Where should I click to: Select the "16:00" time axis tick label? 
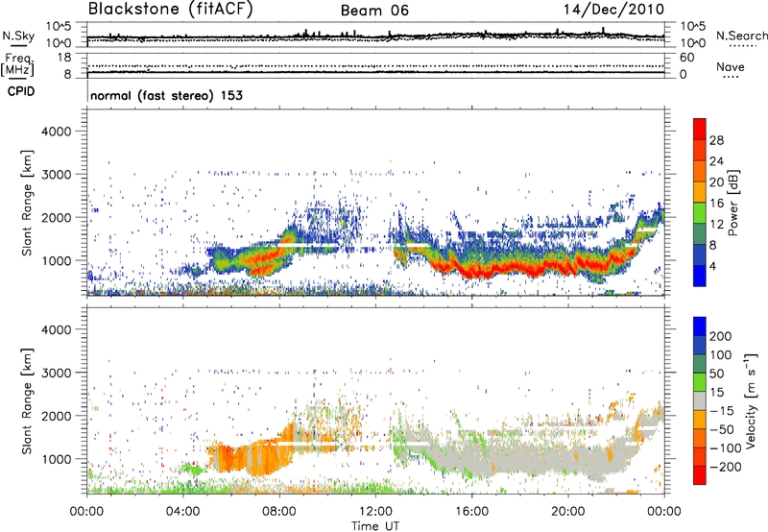pyautogui.click(x=471, y=512)
